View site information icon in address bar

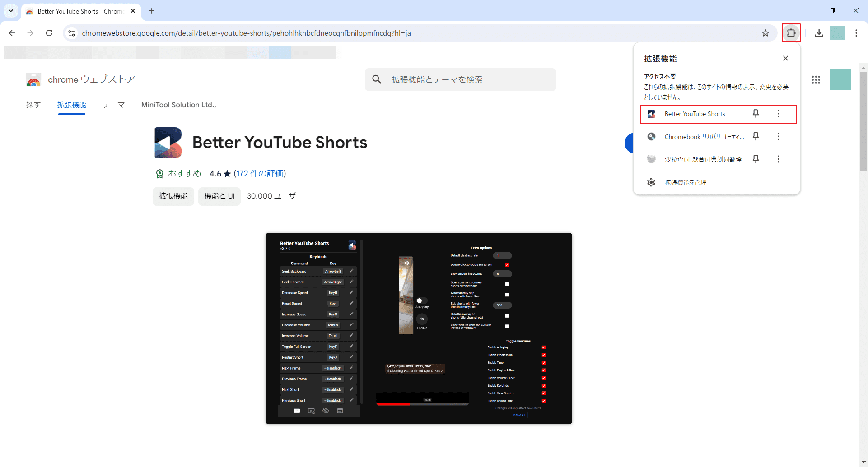(x=71, y=33)
